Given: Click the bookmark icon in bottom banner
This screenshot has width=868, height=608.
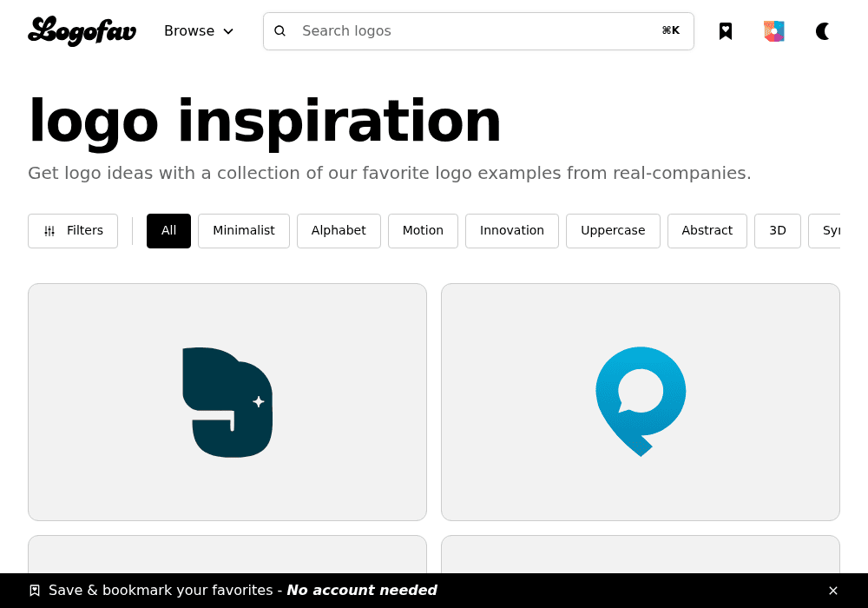Looking at the screenshot, I should [x=35, y=591].
